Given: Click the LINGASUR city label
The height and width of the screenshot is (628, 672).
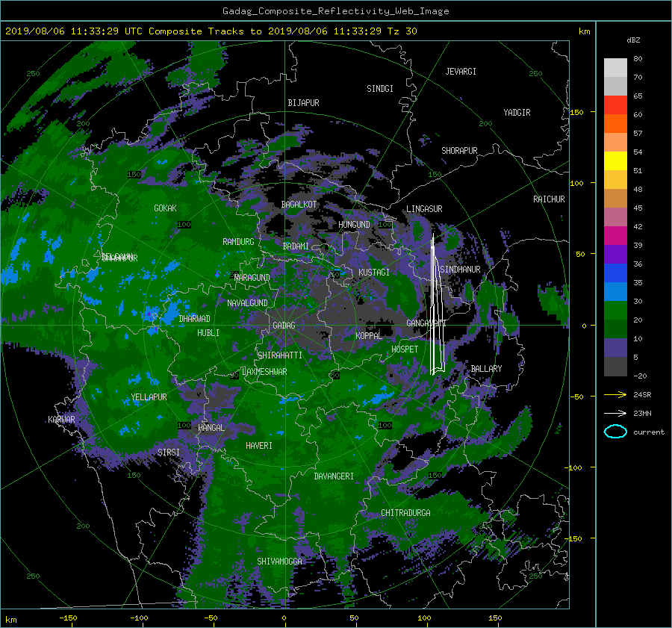Looking at the screenshot, I should [424, 209].
